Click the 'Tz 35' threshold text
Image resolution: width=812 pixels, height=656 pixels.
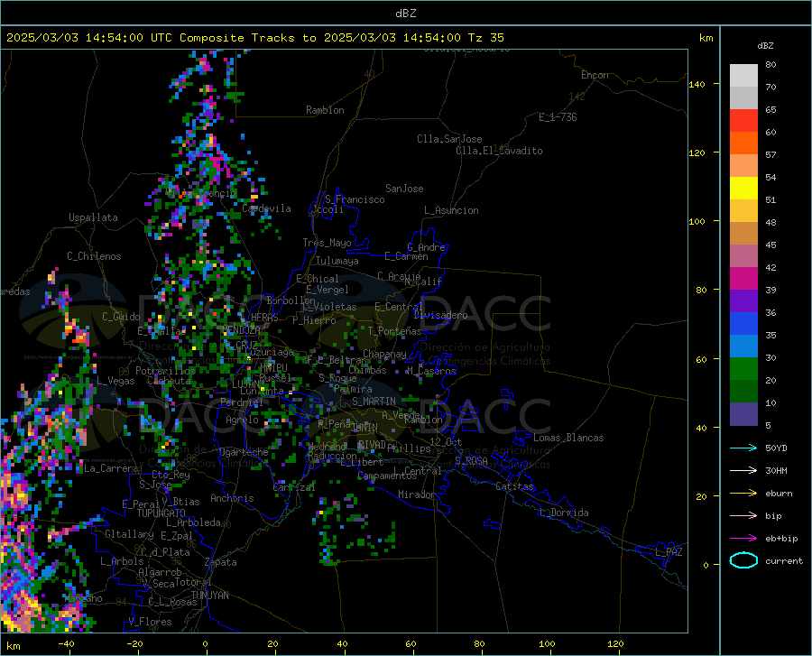click(485, 38)
